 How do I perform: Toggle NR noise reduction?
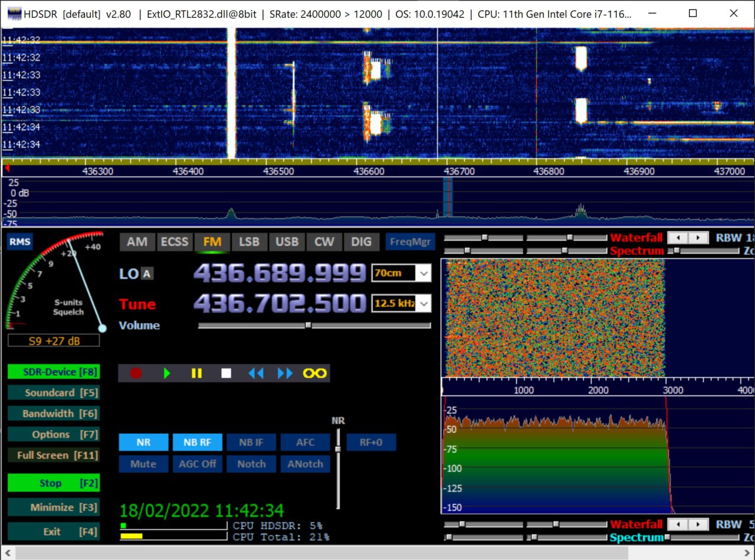point(143,443)
